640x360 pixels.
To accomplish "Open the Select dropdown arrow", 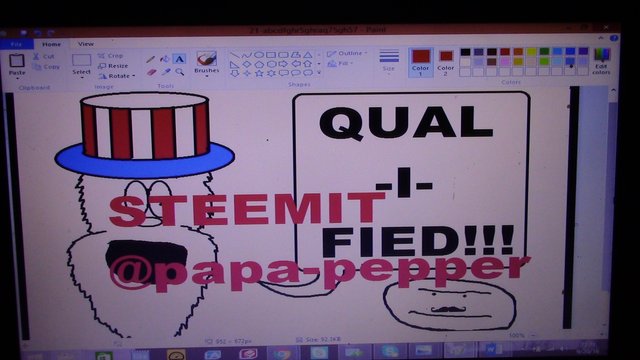I will [x=81, y=78].
